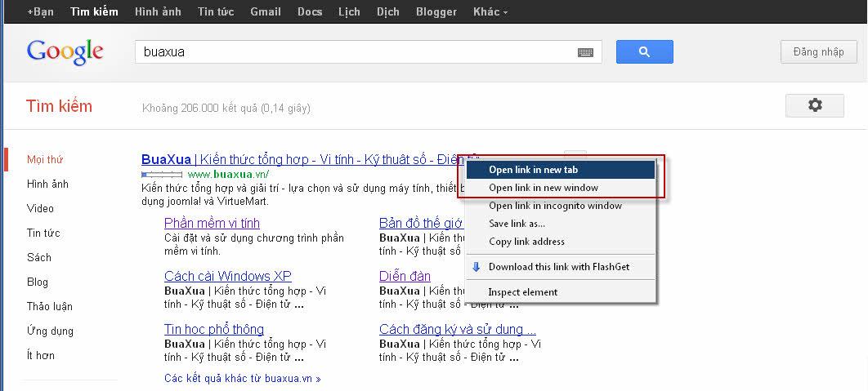Click the Đăng nhập sign-in button
This screenshot has height=391, width=868.
[x=818, y=52]
